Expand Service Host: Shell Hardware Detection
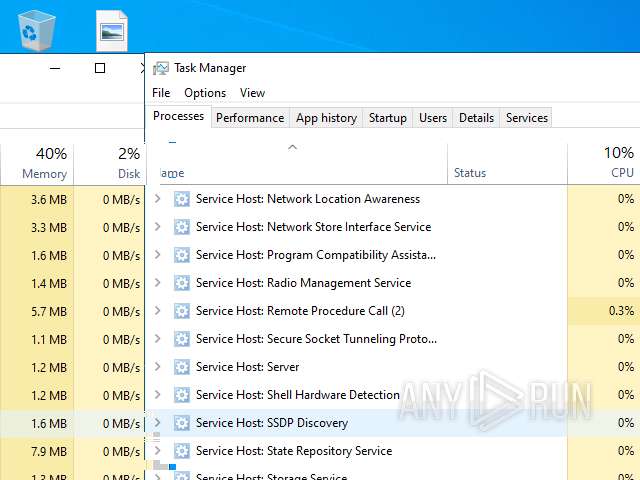This screenshot has height=480, width=640. (158, 394)
